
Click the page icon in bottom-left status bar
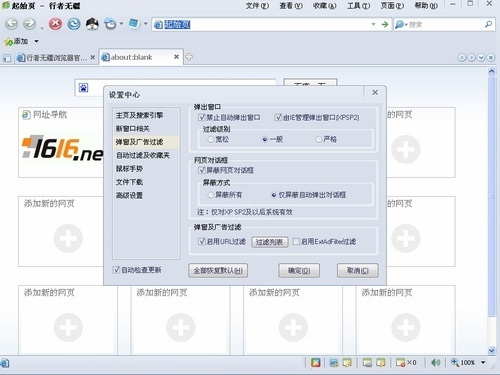point(5,363)
